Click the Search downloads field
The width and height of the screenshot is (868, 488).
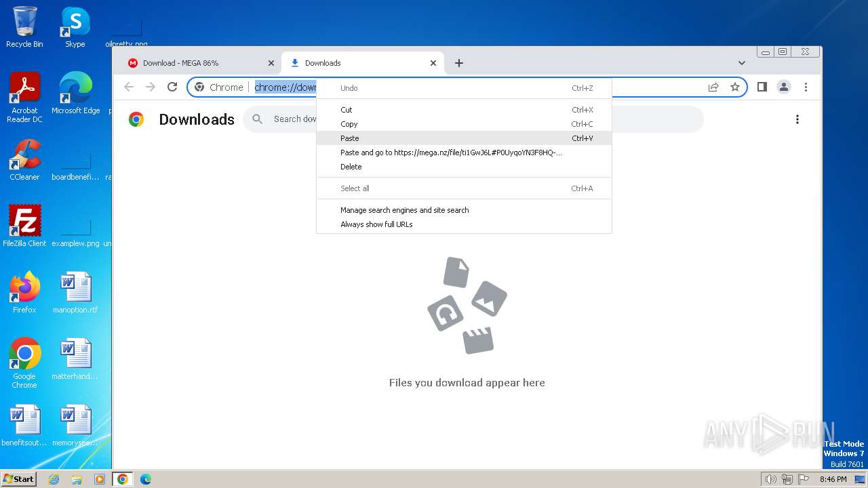[x=473, y=119]
